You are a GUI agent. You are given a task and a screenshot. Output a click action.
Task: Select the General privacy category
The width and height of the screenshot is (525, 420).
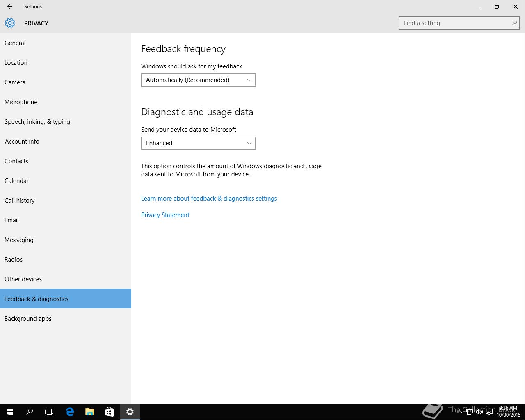pos(66,43)
